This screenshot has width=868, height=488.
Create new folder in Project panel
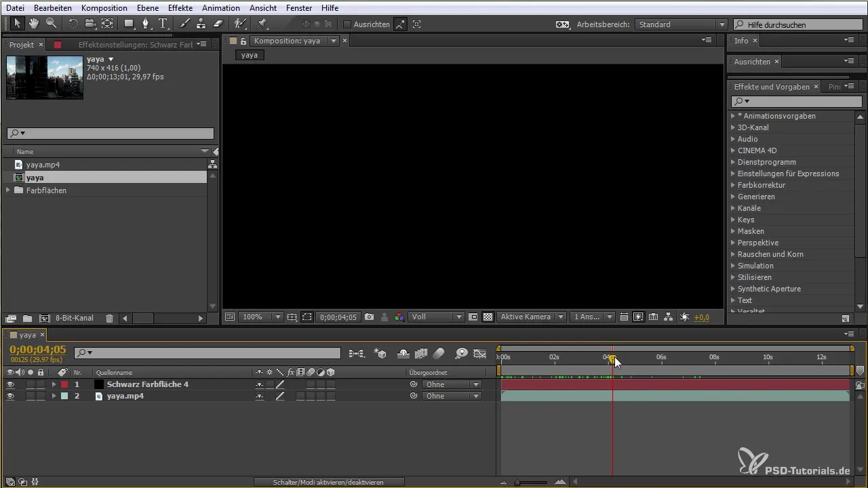pyautogui.click(x=27, y=318)
